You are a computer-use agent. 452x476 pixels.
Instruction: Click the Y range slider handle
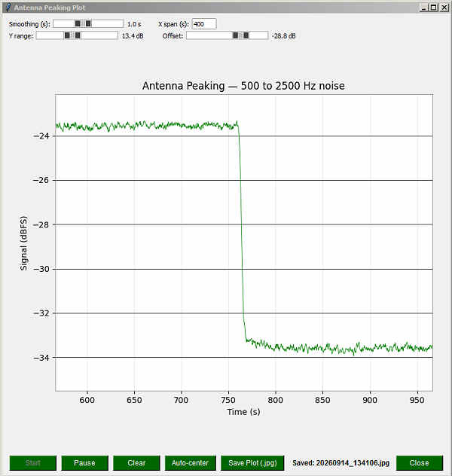click(72, 35)
